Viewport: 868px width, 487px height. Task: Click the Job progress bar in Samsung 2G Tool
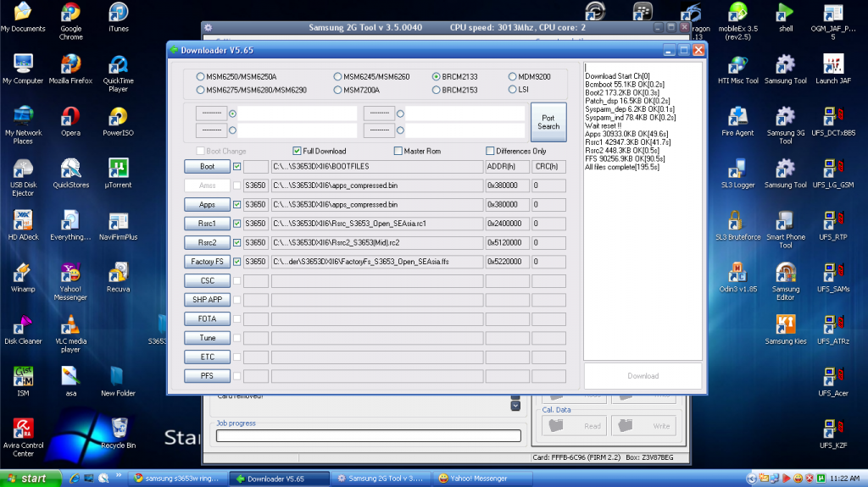(369, 435)
